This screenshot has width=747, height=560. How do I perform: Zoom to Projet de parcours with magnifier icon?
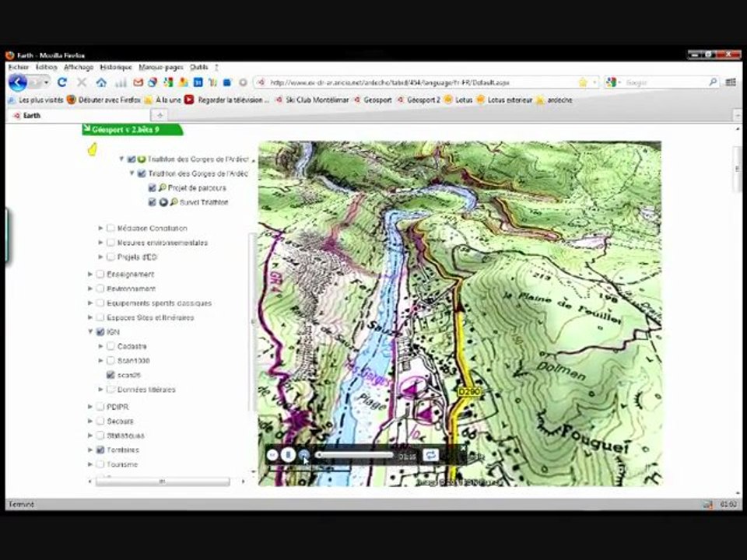[x=163, y=187]
